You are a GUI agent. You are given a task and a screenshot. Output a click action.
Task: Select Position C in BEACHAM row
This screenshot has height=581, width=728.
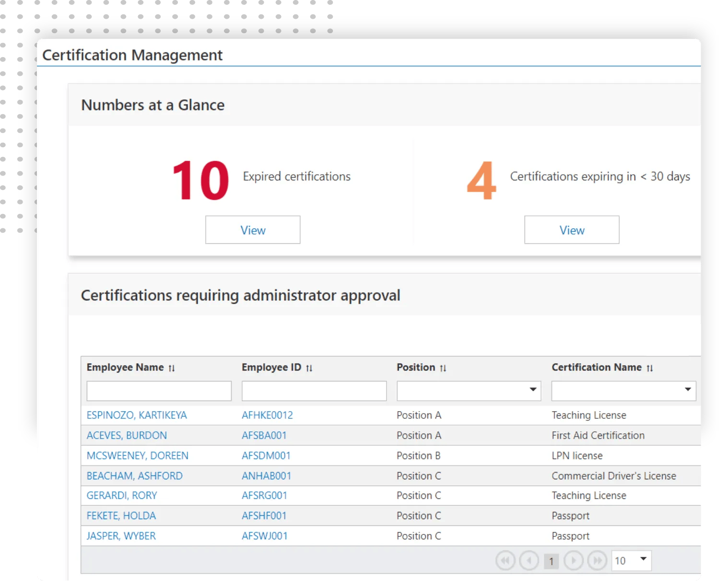[419, 475]
